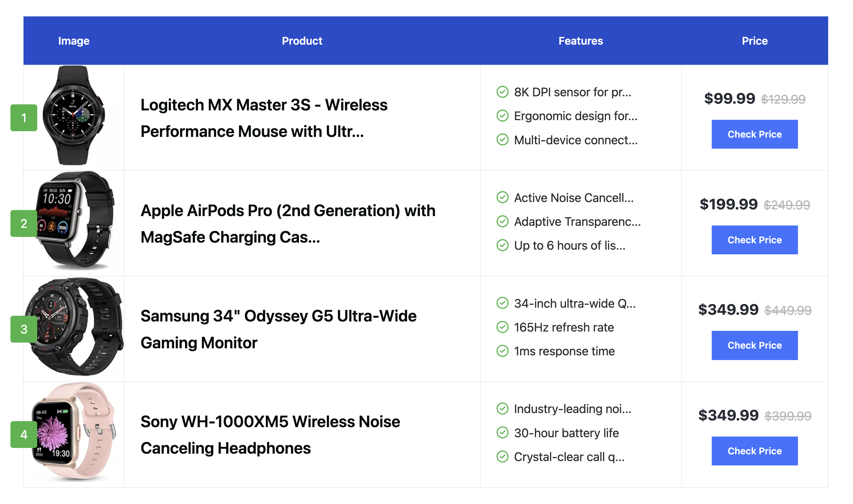Click Check Price for Sony WH-1000XM5 headphones
853x504 pixels.
[754, 451]
